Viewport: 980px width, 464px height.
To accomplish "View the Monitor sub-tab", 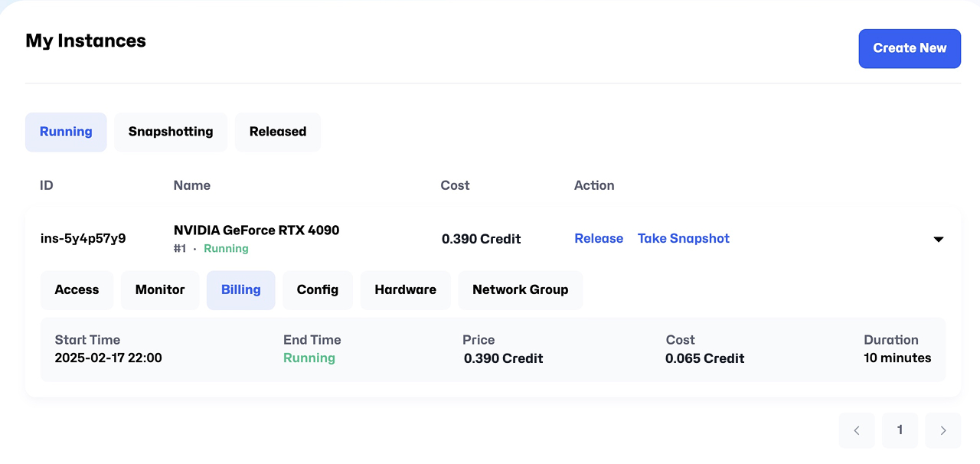I will pyautogui.click(x=160, y=289).
